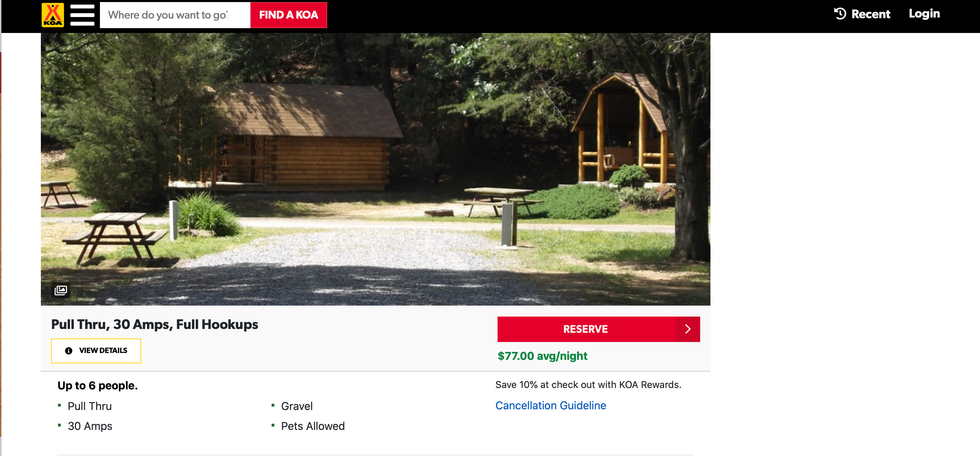The width and height of the screenshot is (980, 456).
Task: Click the campsite cabin photo
Action: point(375,169)
